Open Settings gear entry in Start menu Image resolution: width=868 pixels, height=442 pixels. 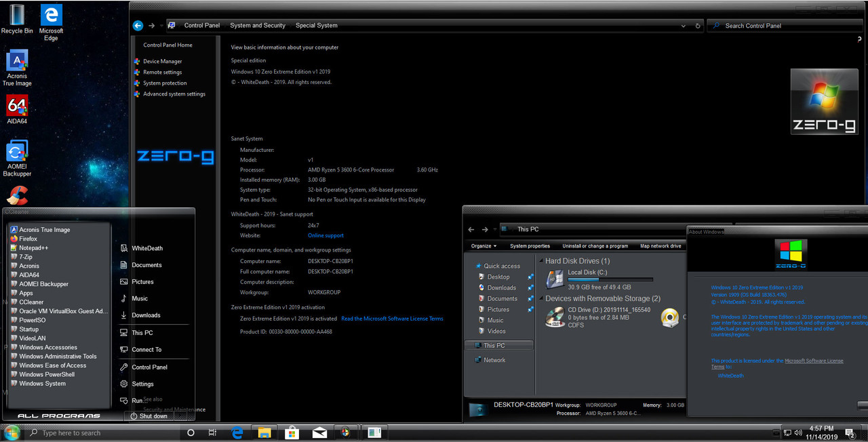coord(142,384)
